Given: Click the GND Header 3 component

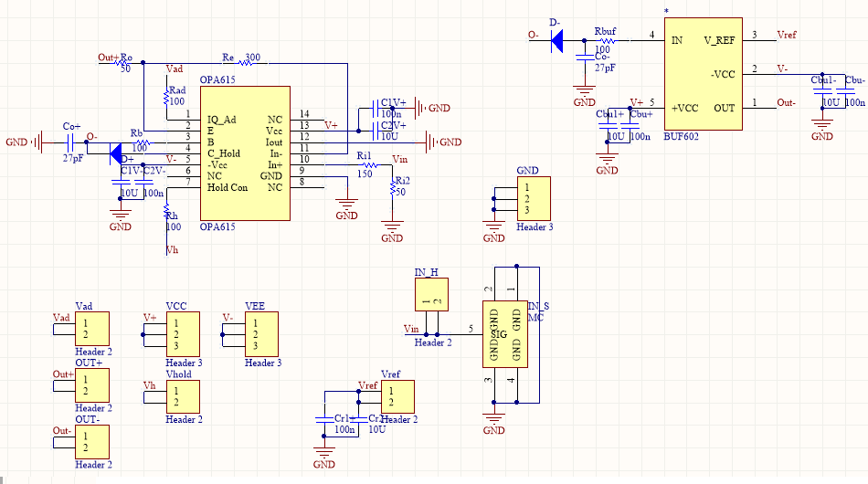Looking at the screenshot, I should point(534,198).
